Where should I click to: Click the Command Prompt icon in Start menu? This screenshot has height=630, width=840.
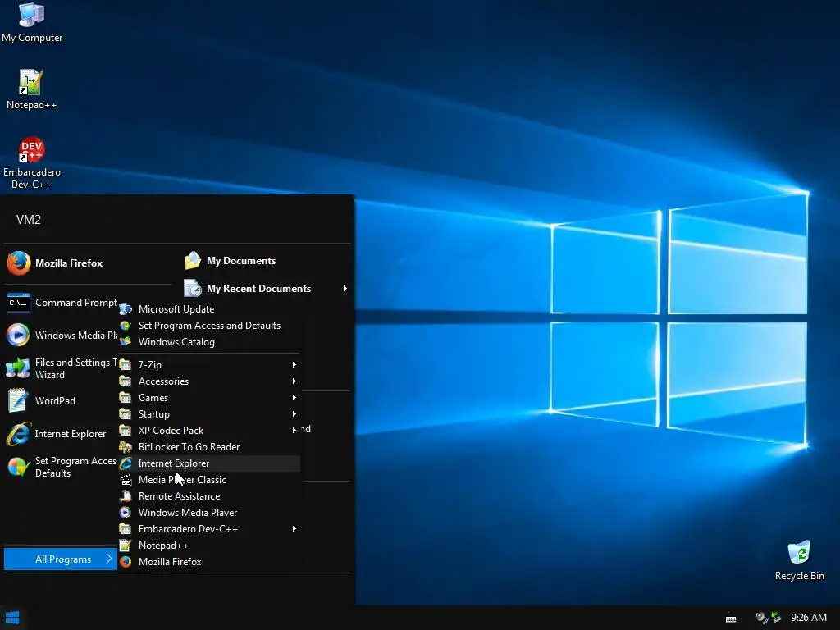tap(18, 303)
